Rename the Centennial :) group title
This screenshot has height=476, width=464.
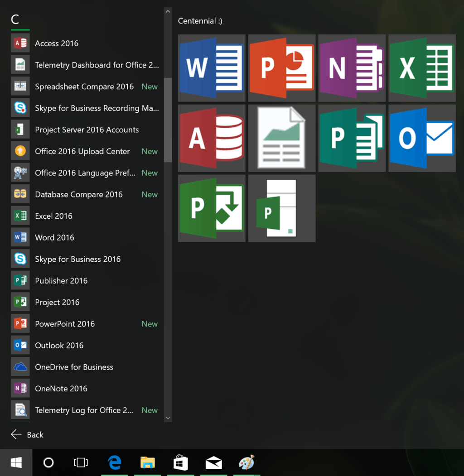point(200,21)
